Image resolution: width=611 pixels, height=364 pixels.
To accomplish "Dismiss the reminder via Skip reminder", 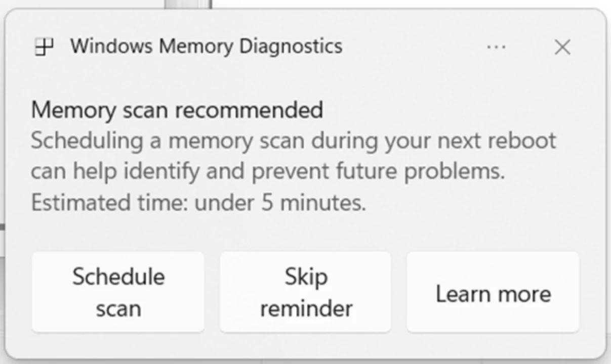I will (x=305, y=292).
